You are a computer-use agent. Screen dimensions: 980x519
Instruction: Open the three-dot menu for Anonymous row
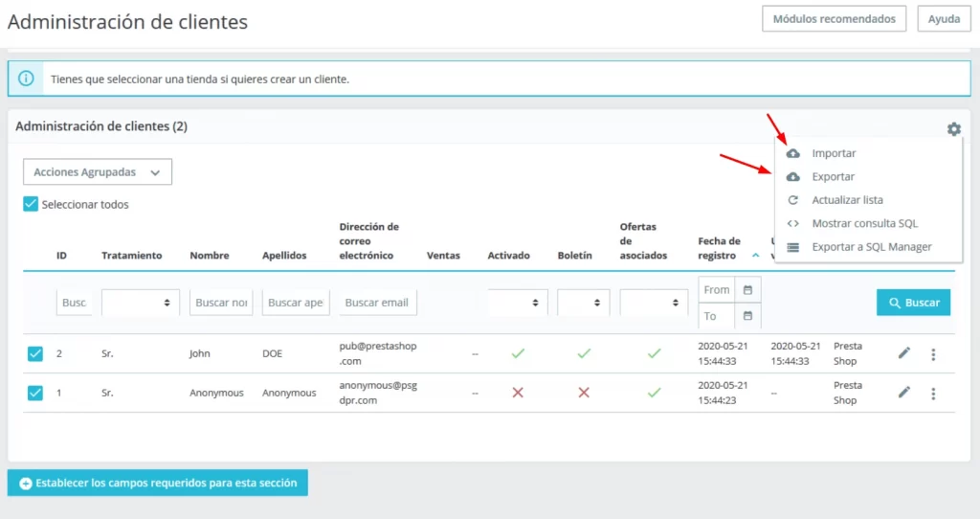click(933, 393)
